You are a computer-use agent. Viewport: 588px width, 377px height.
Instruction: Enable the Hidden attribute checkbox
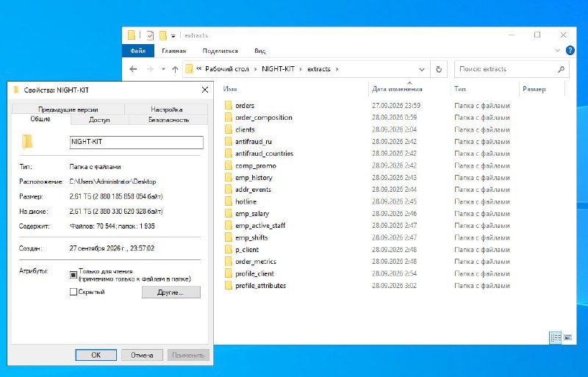tap(73, 292)
